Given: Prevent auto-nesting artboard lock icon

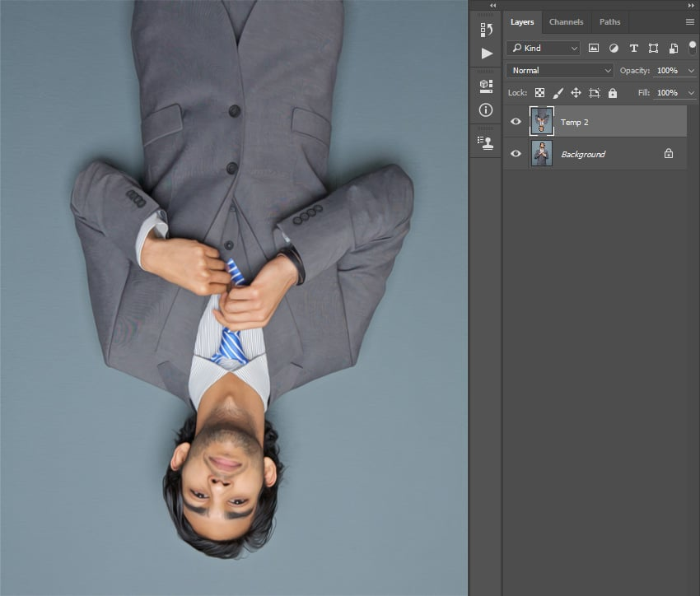Looking at the screenshot, I should coord(595,93).
